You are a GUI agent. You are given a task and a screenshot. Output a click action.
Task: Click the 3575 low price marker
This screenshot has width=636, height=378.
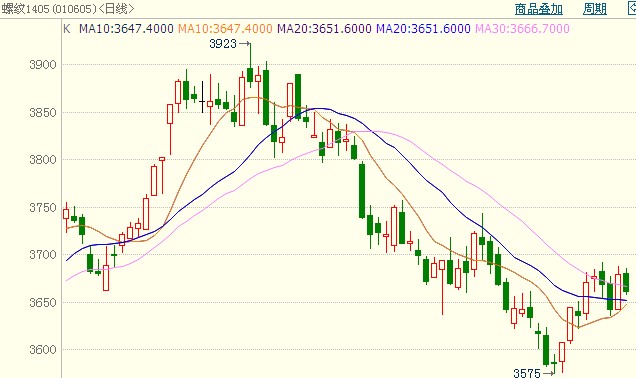(x=527, y=373)
